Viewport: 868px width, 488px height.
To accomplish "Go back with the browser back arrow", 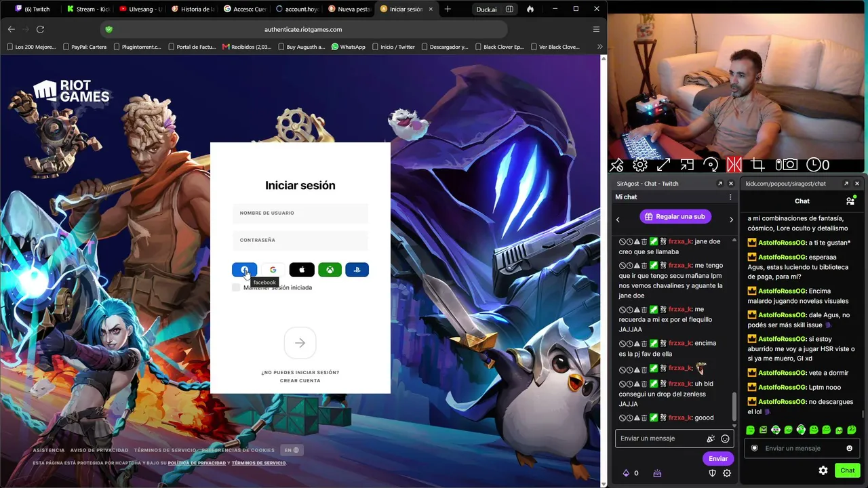I will tap(12, 29).
